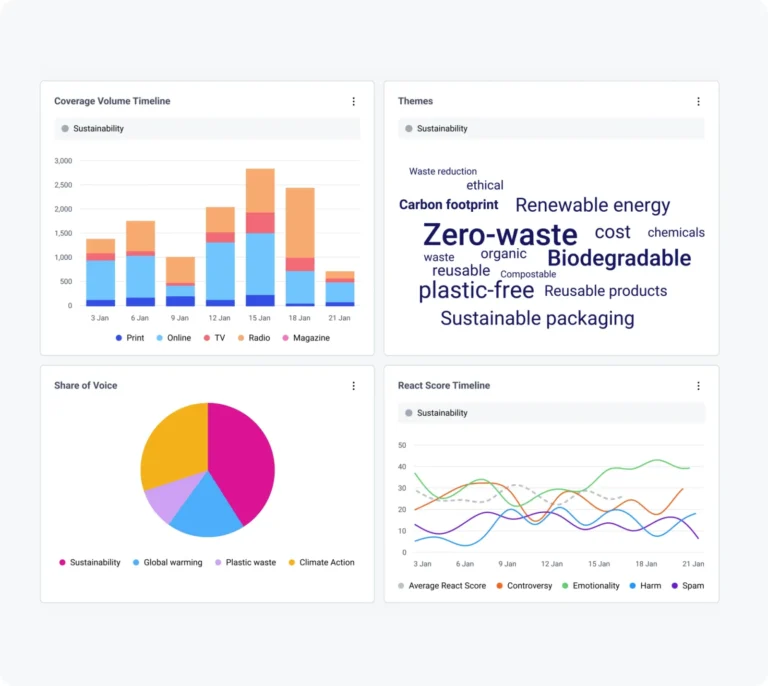The width and height of the screenshot is (768, 686).
Task: Select Sustainability filter in Themes widget
Action: (x=551, y=128)
